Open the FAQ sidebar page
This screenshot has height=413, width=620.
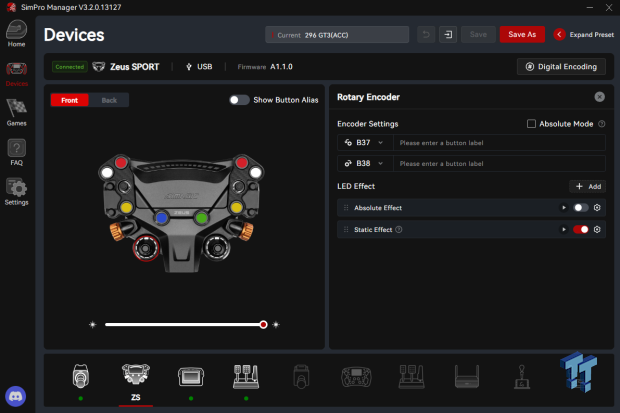tap(16, 152)
